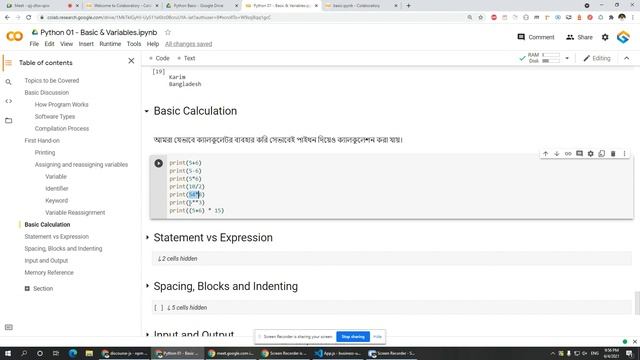Image resolution: width=640 pixels, height=360 pixels.
Task: Reload the browser page
Action: pos(29,18)
